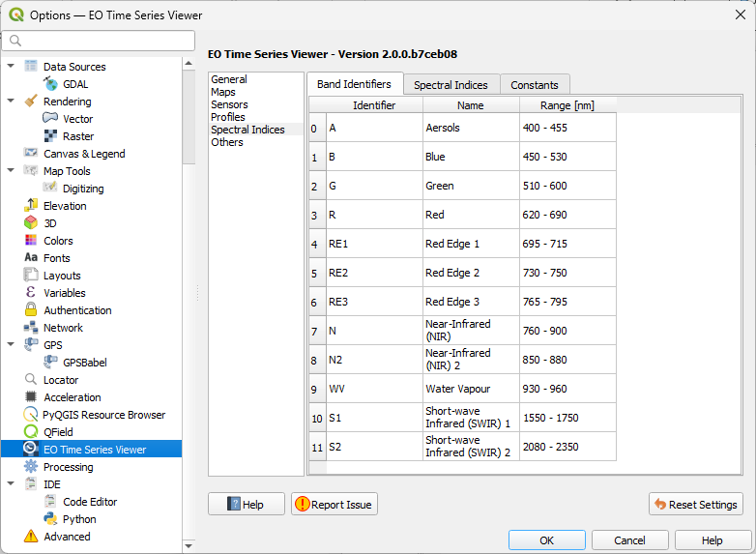Collapse the Map Tools tree node
This screenshot has width=756, height=554.
pyautogui.click(x=11, y=170)
